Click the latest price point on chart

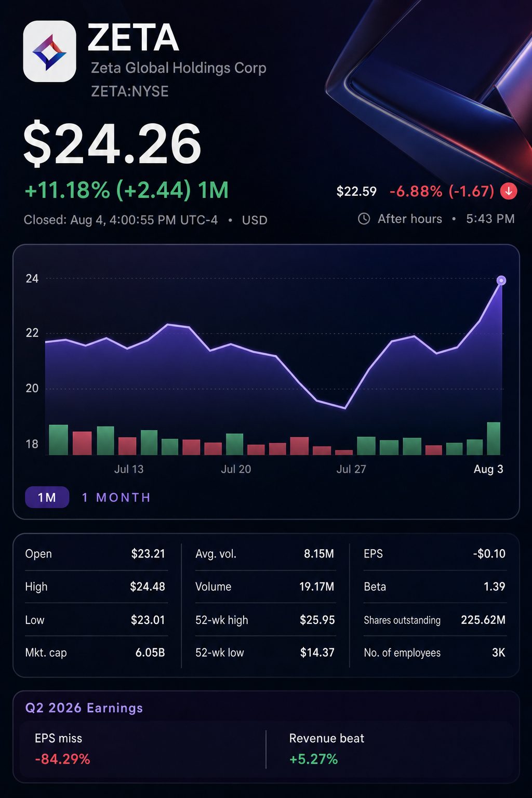[501, 281]
